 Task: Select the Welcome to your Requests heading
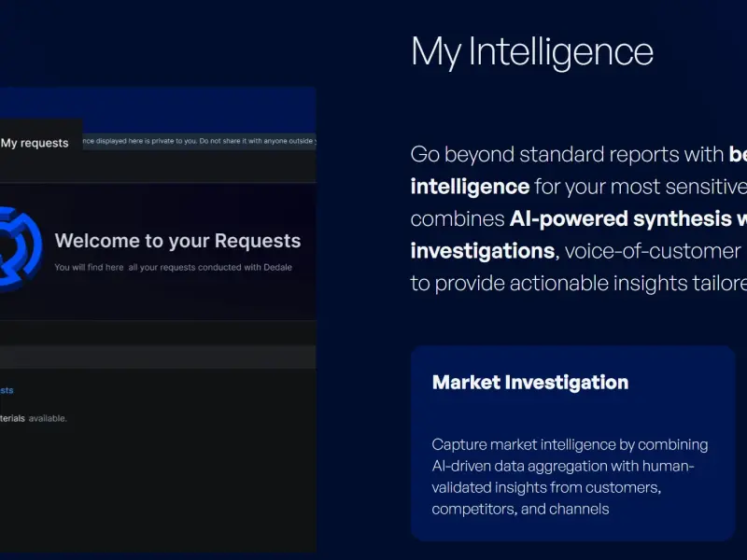177,241
